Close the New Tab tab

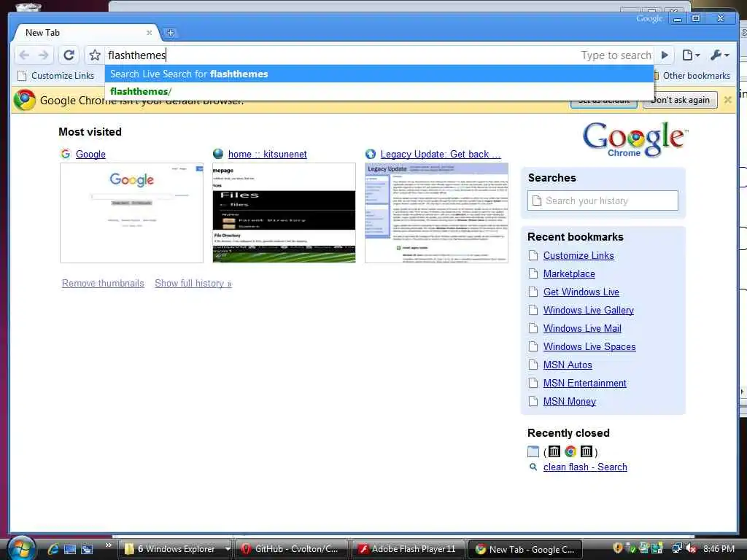tap(149, 33)
